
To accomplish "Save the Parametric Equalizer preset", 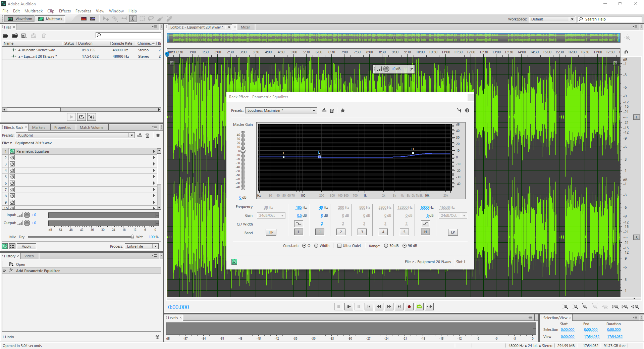I will 324,110.
